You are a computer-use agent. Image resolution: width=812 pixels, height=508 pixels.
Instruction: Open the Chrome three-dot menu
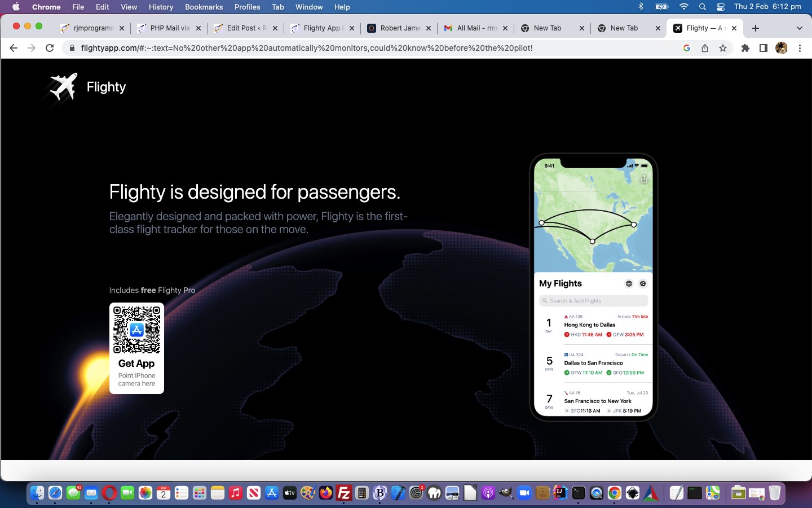[800, 48]
